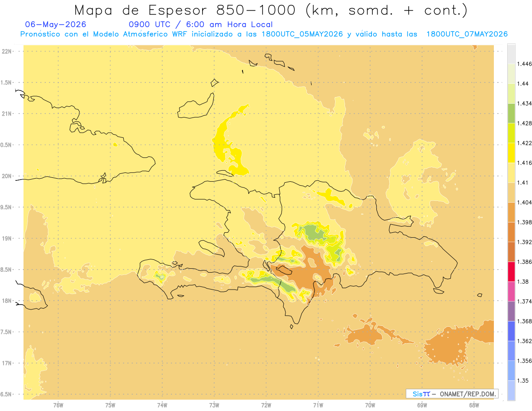Click the 76W longitude axis label
The height and width of the screenshot is (411, 532).
pyautogui.click(x=59, y=405)
